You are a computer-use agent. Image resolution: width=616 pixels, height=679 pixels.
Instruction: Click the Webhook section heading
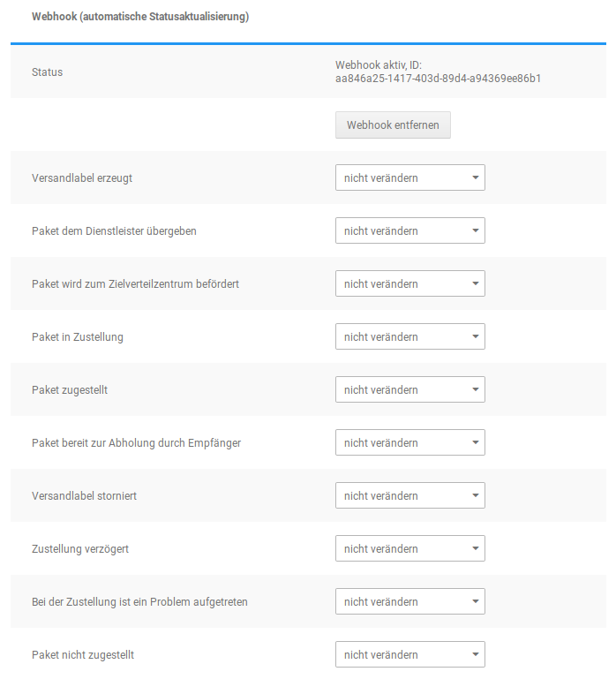[140, 17]
